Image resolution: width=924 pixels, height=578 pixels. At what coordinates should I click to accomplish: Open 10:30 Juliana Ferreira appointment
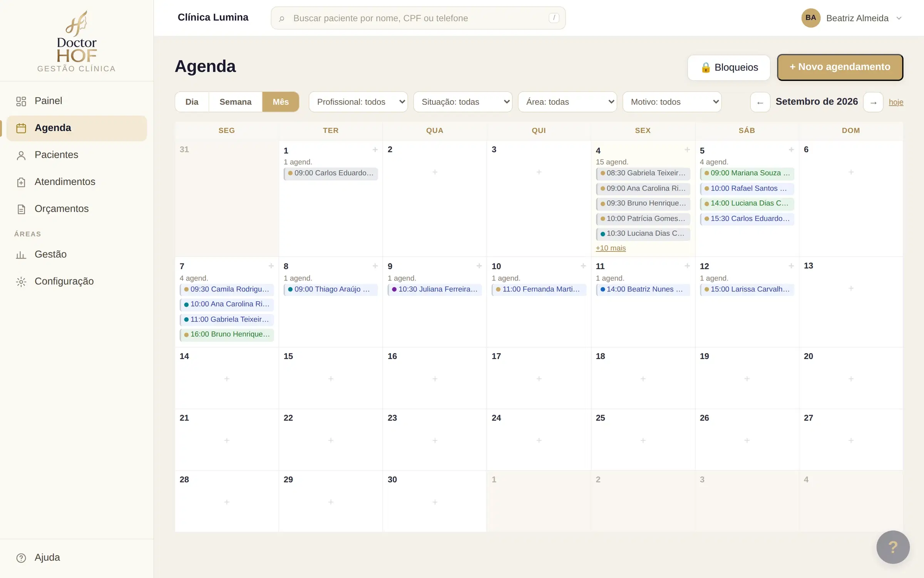click(435, 289)
